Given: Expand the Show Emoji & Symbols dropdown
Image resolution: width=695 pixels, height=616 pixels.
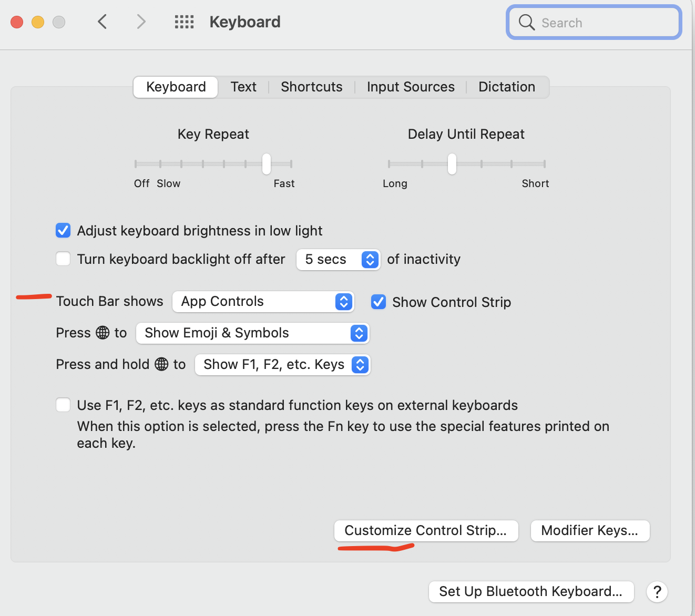Looking at the screenshot, I should [x=252, y=333].
